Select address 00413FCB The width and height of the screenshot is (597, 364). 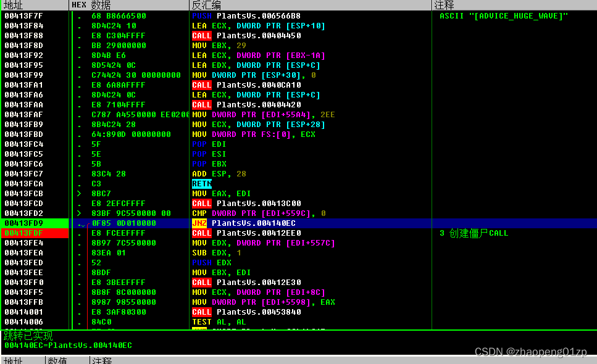pos(23,194)
